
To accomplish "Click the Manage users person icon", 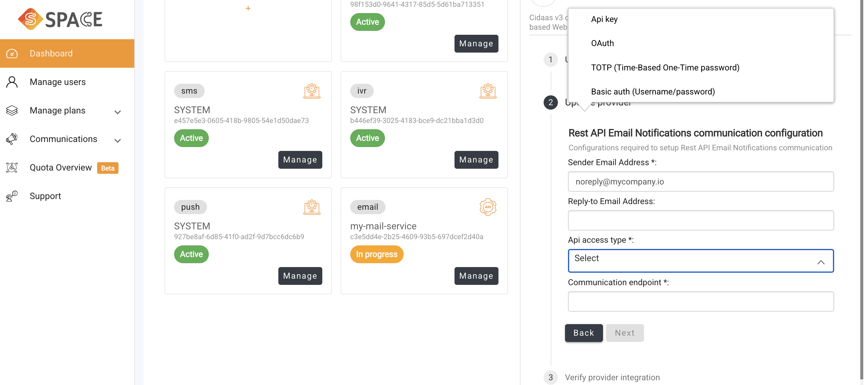I will click(12, 81).
